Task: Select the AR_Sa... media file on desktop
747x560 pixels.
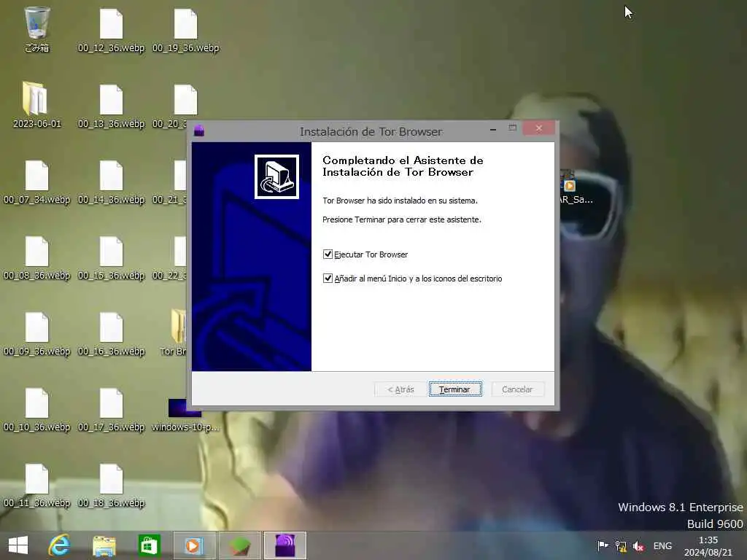Action: [576, 187]
